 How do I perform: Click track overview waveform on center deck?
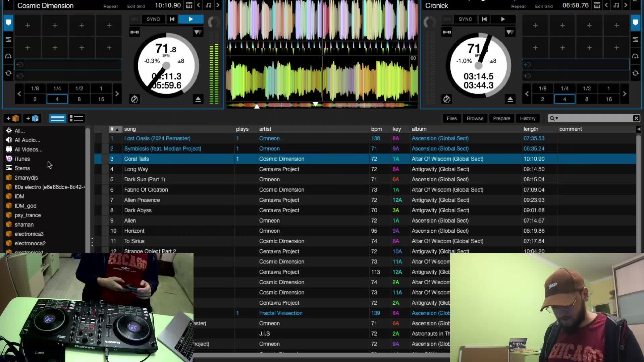pos(321,105)
